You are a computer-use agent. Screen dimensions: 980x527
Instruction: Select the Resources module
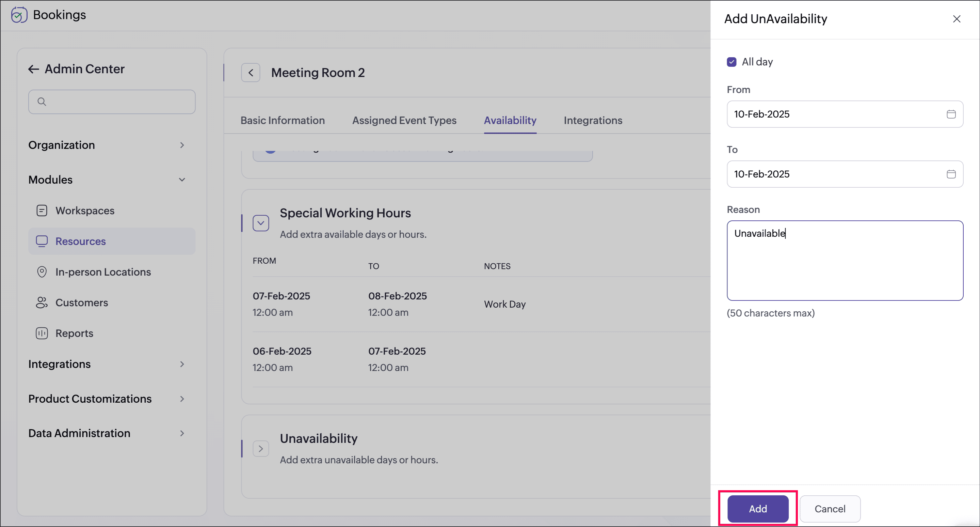pyautogui.click(x=112, y=241)
